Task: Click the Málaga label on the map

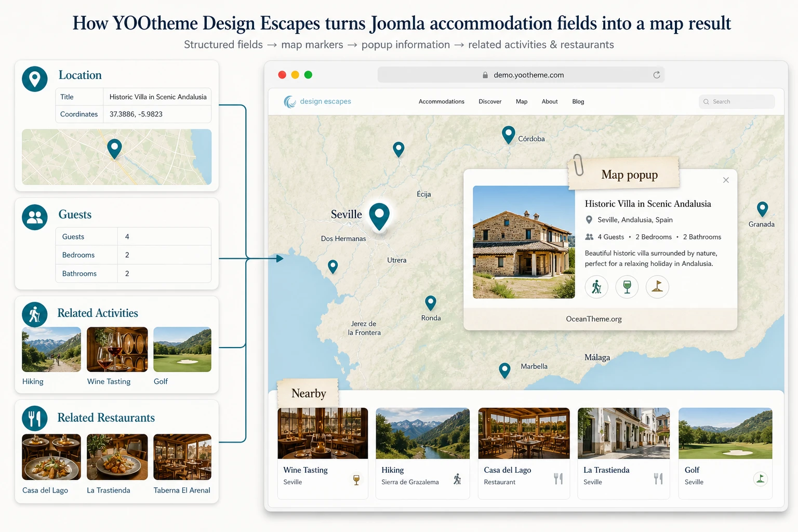Action: [x=597, y=357]
